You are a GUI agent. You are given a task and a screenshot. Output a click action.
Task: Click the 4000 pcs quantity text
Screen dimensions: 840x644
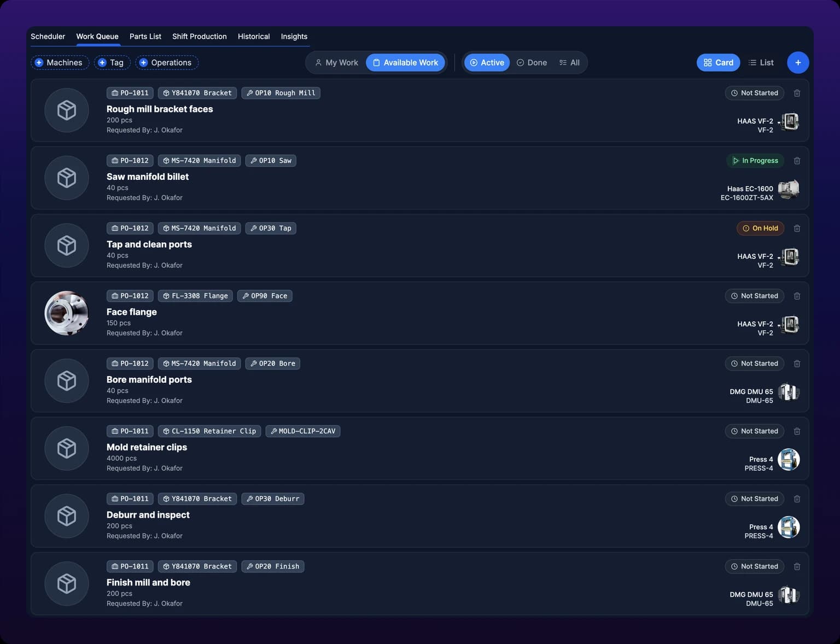click(121, 459)
